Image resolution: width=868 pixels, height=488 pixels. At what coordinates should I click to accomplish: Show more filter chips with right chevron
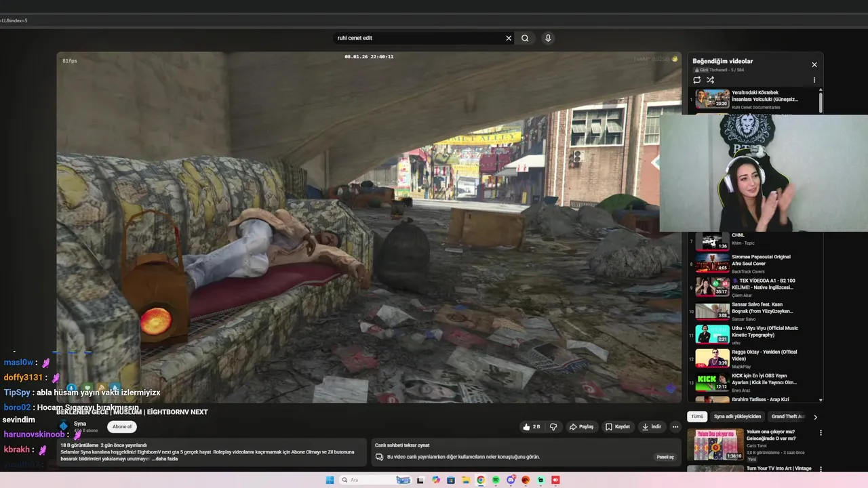pos(815,417)
